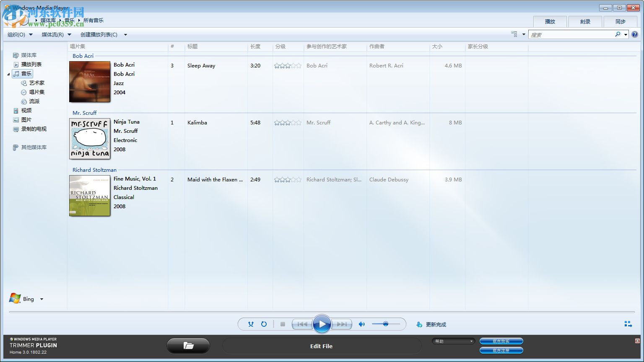This screenshot has width=644, height=362.
Task: Open the 播放 tab
Action: [x=550, y=21]
